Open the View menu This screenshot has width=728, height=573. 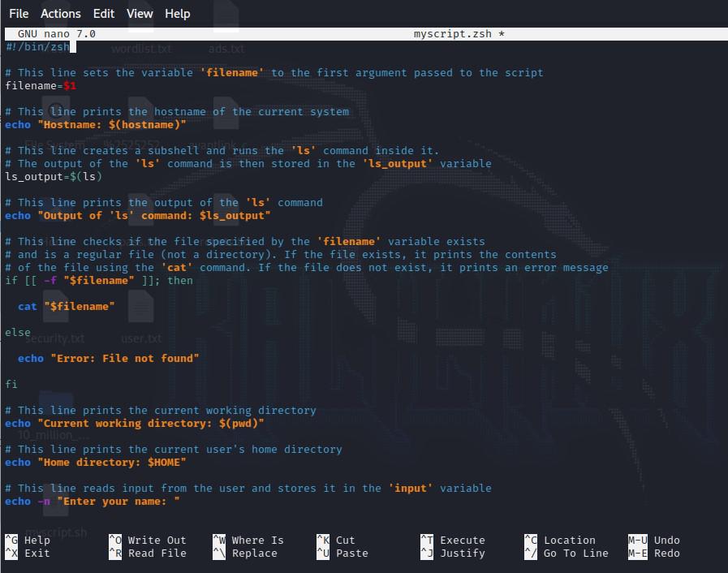[x=140, y=14]
